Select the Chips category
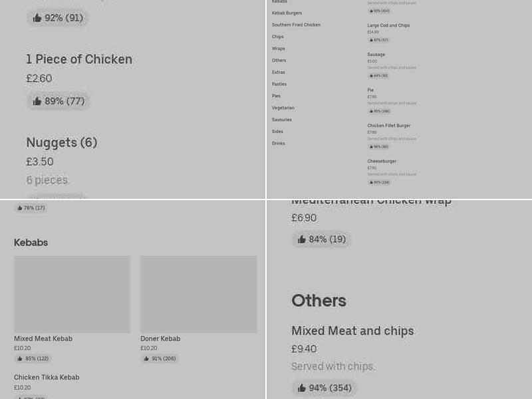The image size is (532, 399). point(277,37)
